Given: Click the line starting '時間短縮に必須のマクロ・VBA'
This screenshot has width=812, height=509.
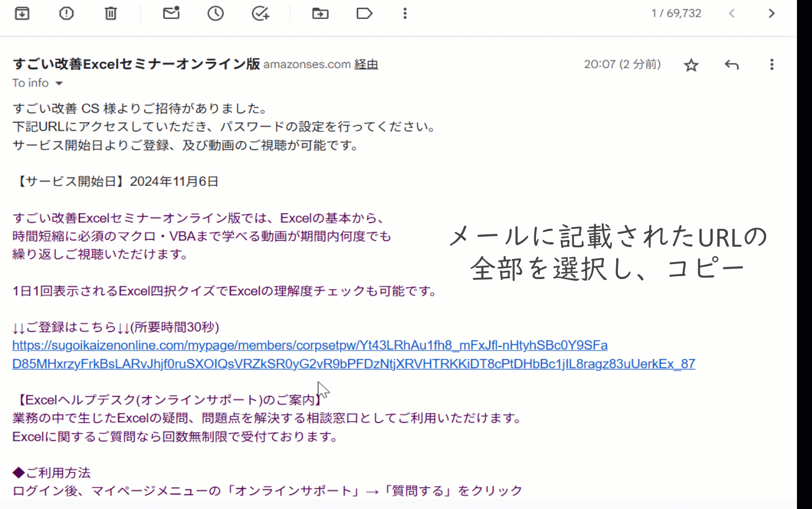Looking at the screenshot, I should click(202, 236).
